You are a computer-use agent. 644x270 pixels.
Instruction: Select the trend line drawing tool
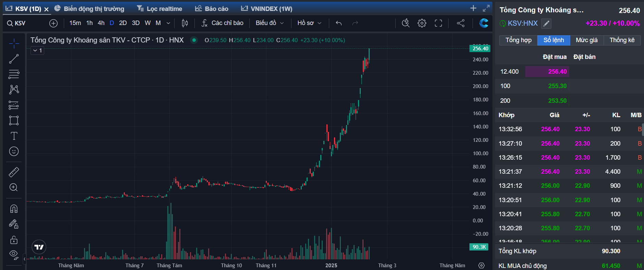point(14,59)
